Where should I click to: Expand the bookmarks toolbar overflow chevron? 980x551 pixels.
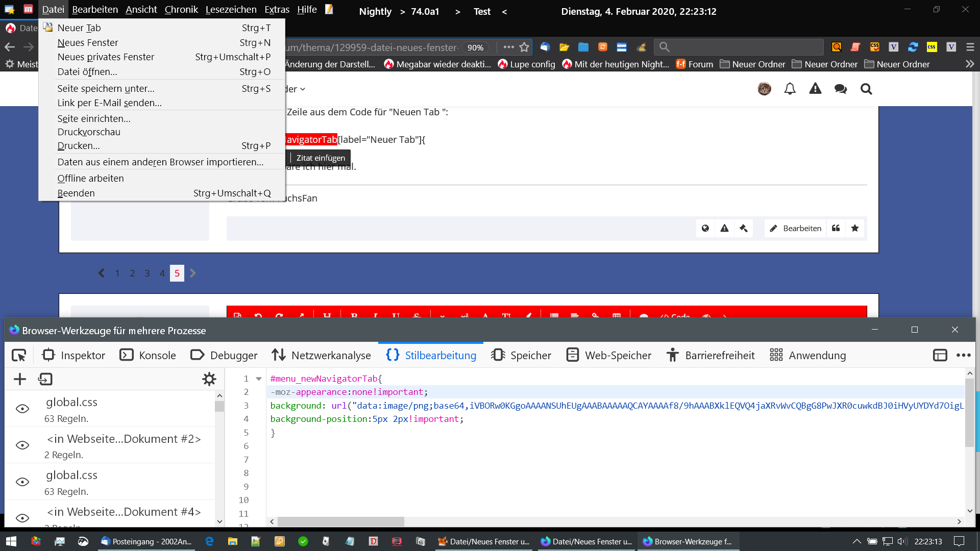tap(969, 64)
